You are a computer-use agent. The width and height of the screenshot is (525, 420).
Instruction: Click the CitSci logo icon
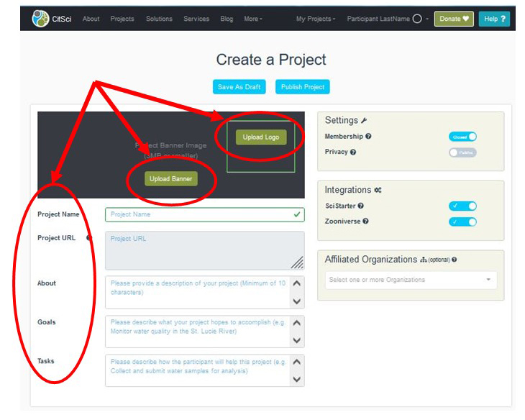coord(41,19)
